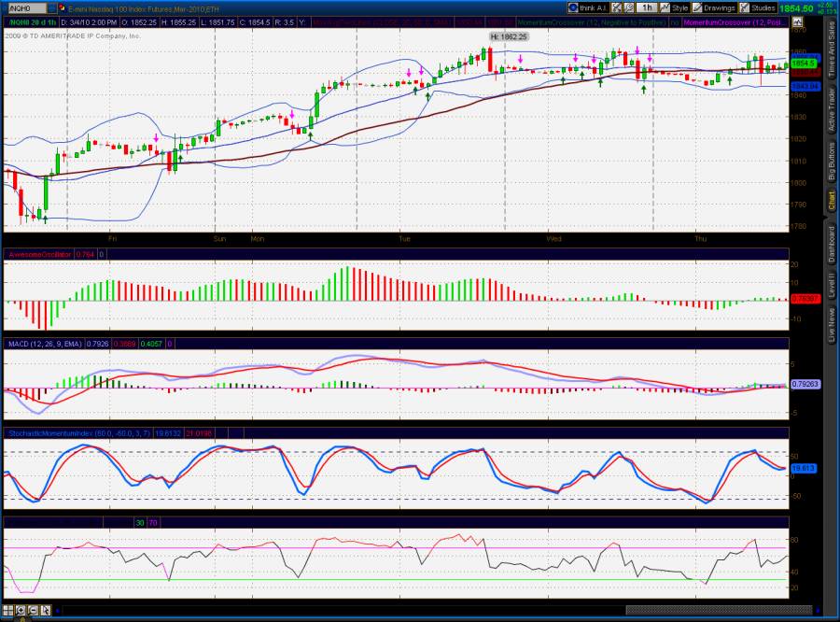
Task: Click the red 0.76397 oscillator value tag
Action: (x=805, y=299)
